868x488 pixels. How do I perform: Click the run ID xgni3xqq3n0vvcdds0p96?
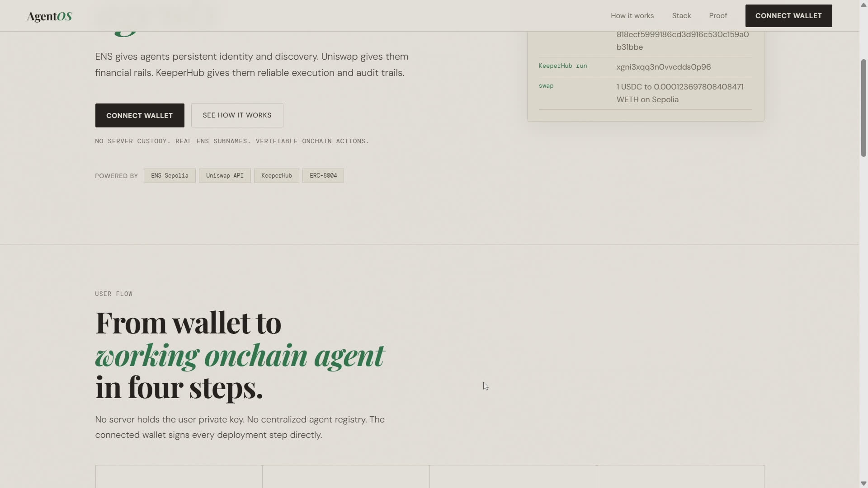pos(664,67)
